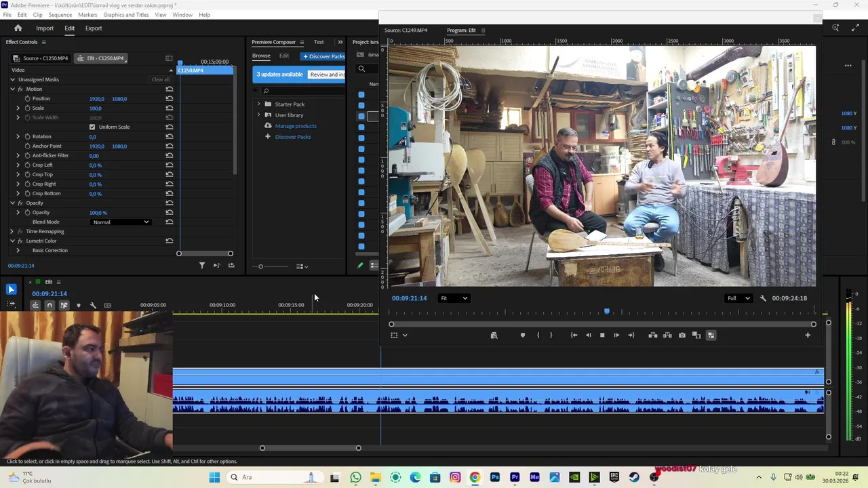Viewport: 868px width, 488px height.
Task: Collapse the Motion effect group
Action: click(12, 89)
